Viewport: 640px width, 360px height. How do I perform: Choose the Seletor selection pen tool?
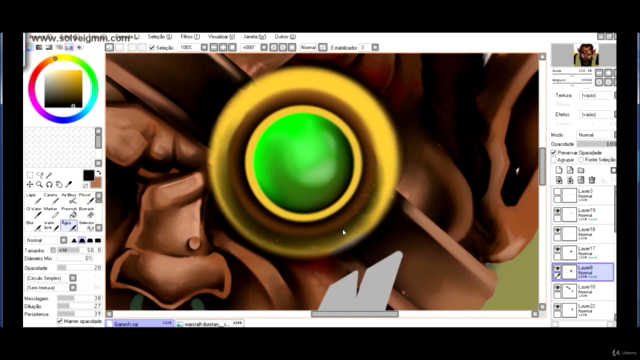click(86, 226)
